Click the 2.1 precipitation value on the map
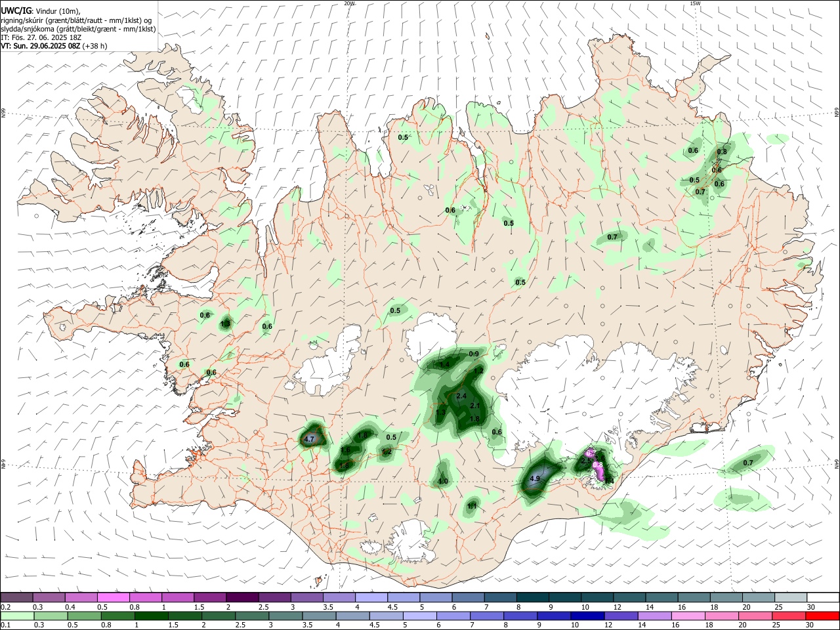 [x=475, y=406]
